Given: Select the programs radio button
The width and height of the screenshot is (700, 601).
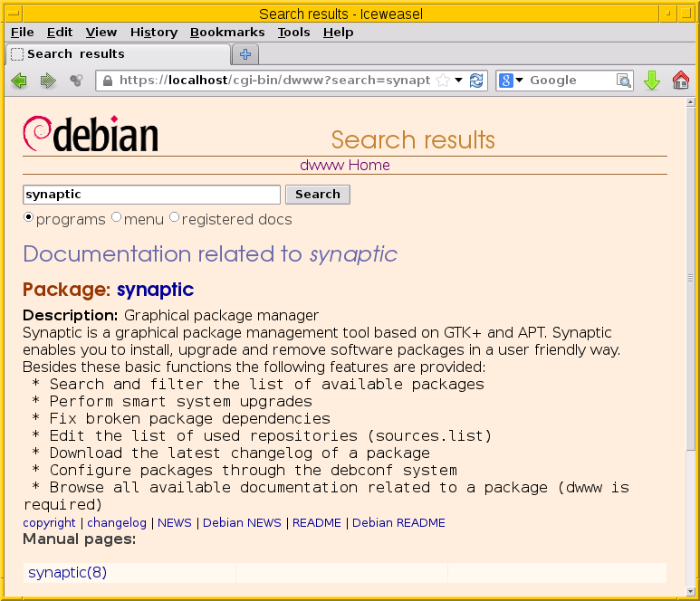Looking at the screenshot, I should pos(28,218).
